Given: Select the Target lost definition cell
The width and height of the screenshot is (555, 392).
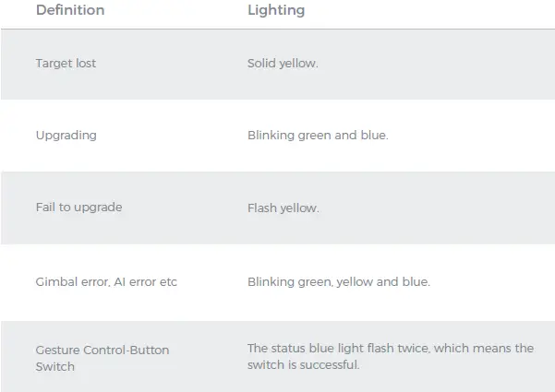Looking at the screenshot, I should coord(66,64).
